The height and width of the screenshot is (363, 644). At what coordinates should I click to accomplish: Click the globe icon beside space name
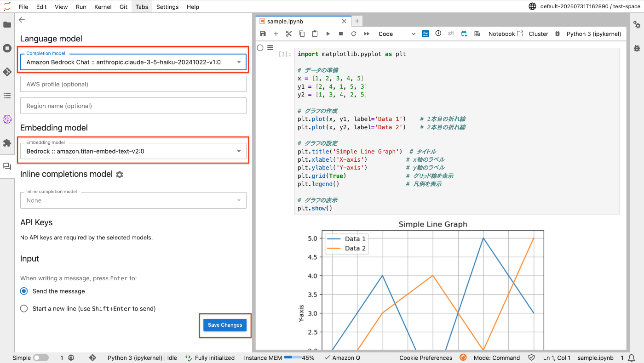coord(533,6)
